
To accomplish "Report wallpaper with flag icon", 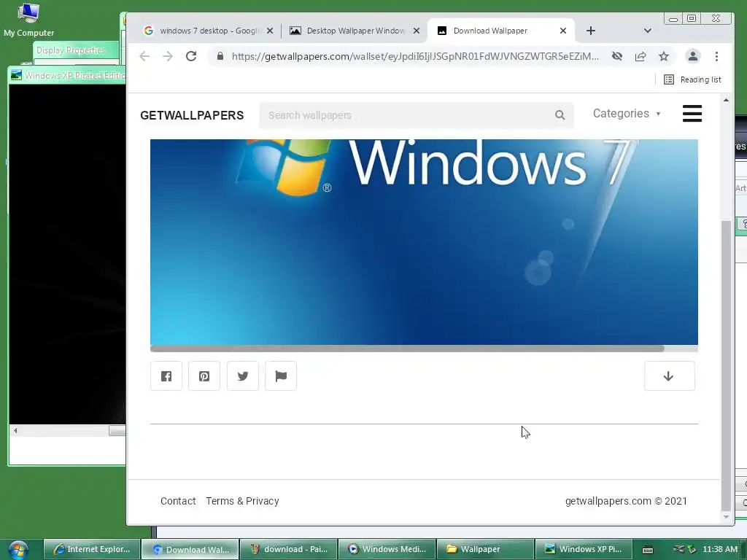I will tap(281, 376).
